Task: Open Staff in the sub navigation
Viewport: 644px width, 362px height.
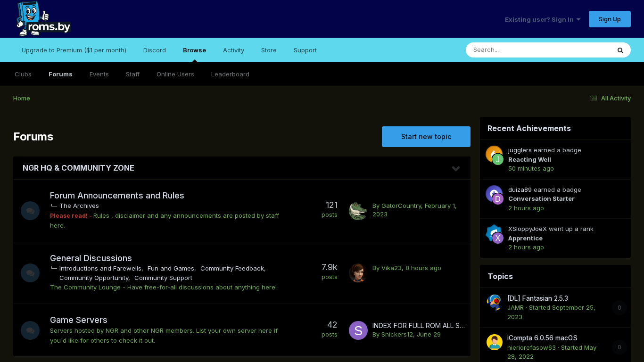Action: (x=132, y=74)
